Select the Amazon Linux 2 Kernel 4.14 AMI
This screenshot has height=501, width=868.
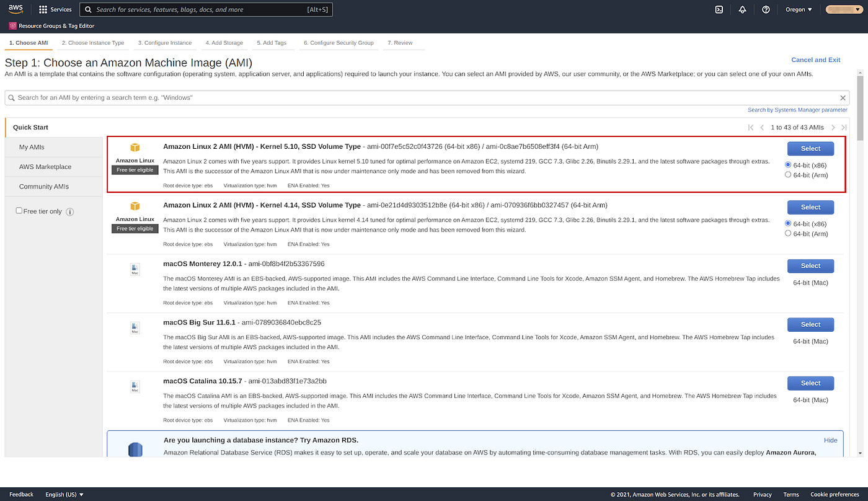click(x=810, y=207)
